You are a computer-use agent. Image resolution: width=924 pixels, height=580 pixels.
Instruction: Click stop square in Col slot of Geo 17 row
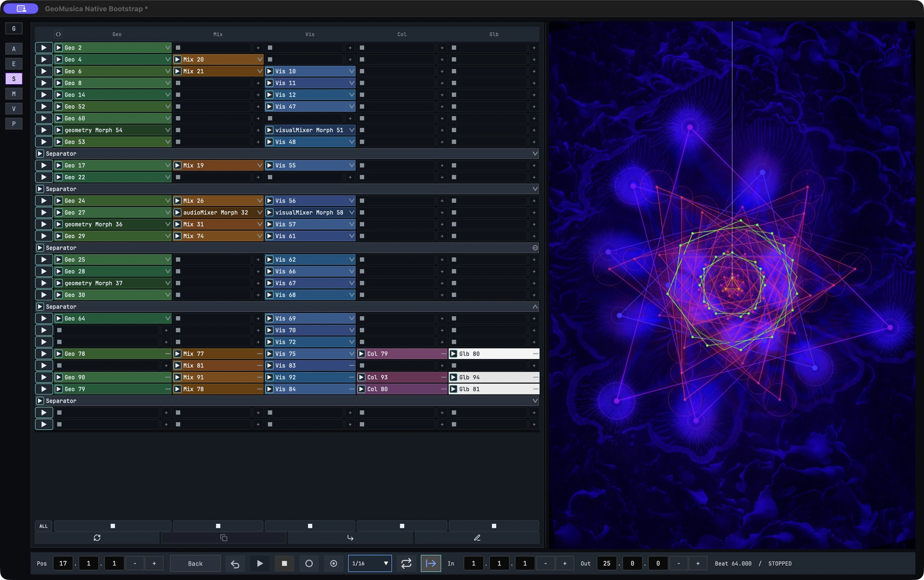tap(362, 166)
